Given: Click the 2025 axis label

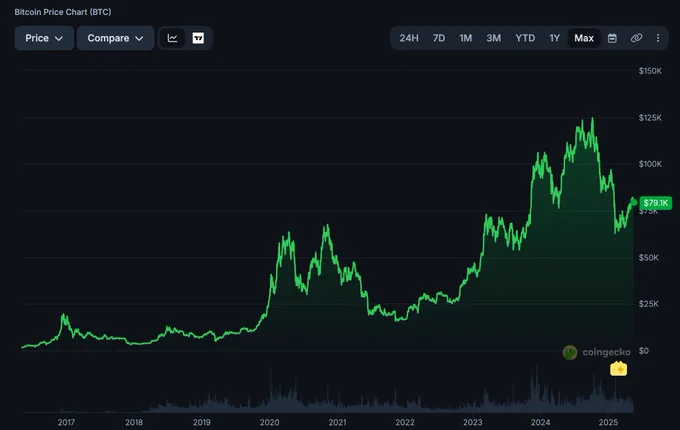Looking at the screenshot, I should pyautogui.click(x=608, y=422).
